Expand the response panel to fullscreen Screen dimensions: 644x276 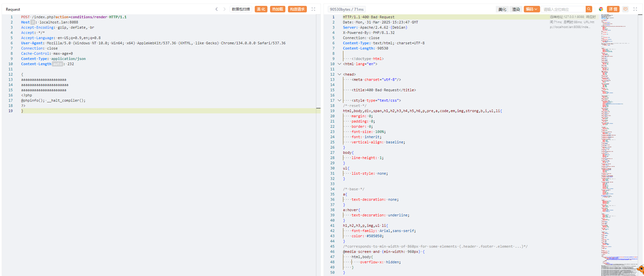[x=635, y=9]
